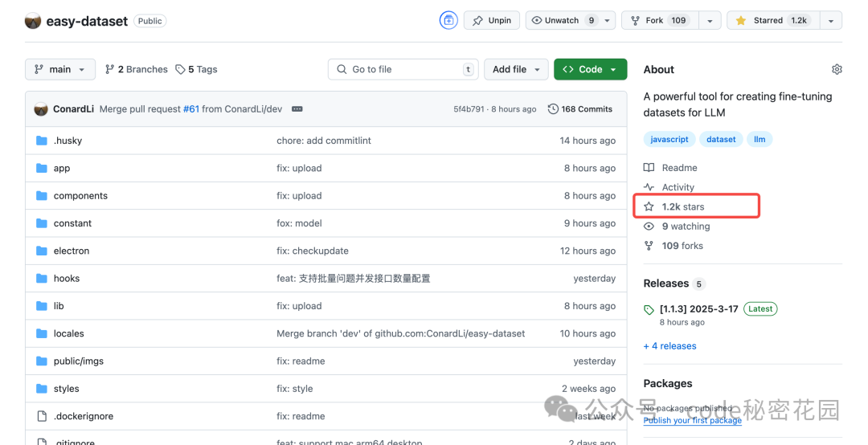This screenshot has width=868, height=445.
Task: Open the main branch selector
Action: click(59, 69)
